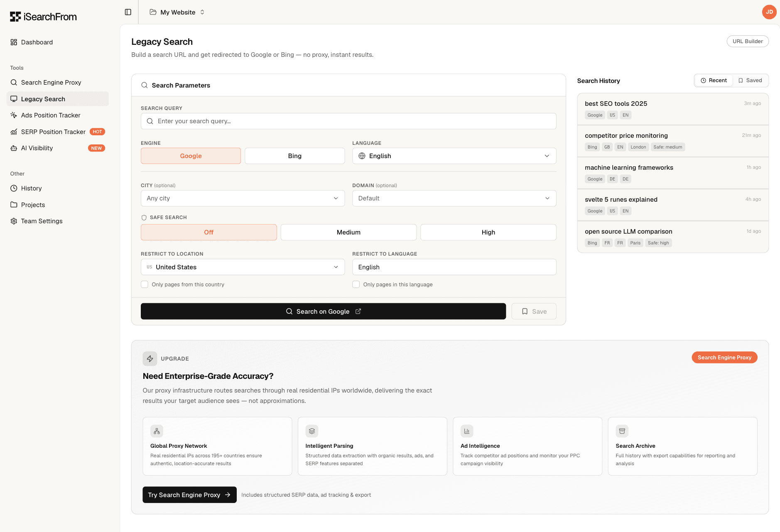Open the My Website project switcher

177,12
